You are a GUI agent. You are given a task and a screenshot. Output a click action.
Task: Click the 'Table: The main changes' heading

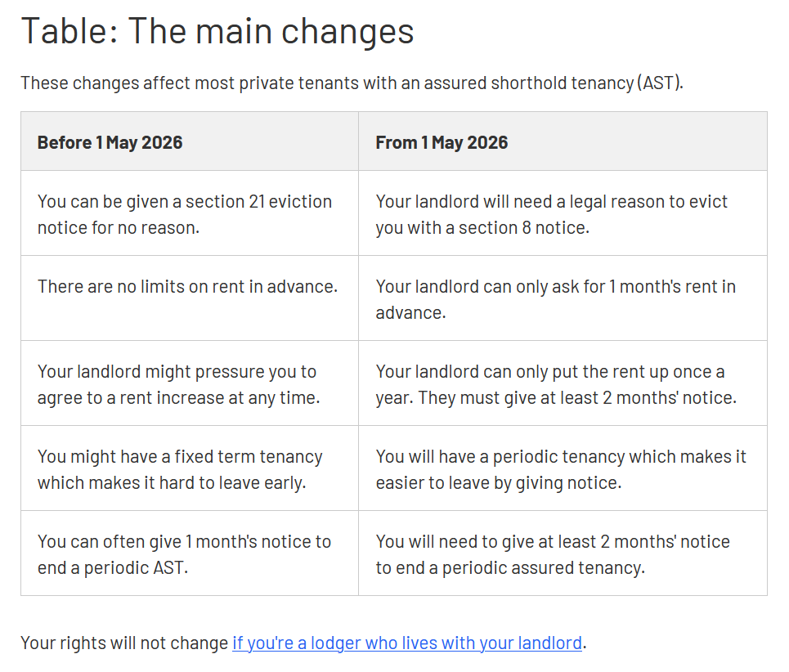tap(217, 32)
